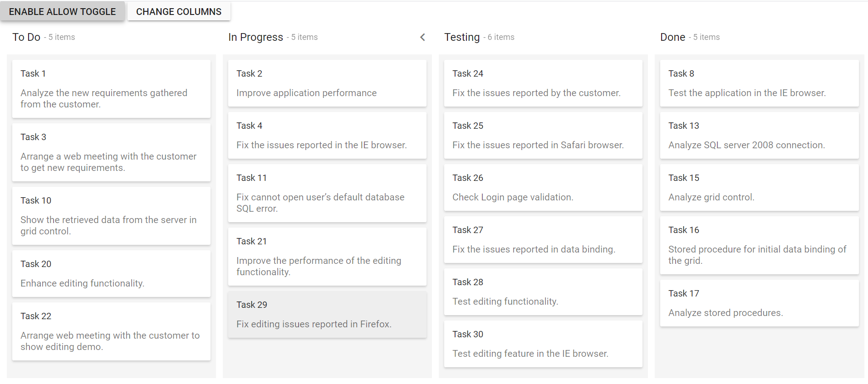Viewport: 868px width, 384px height.
Task: Open Task 24 customer issues card
Action: click(543, 83)
